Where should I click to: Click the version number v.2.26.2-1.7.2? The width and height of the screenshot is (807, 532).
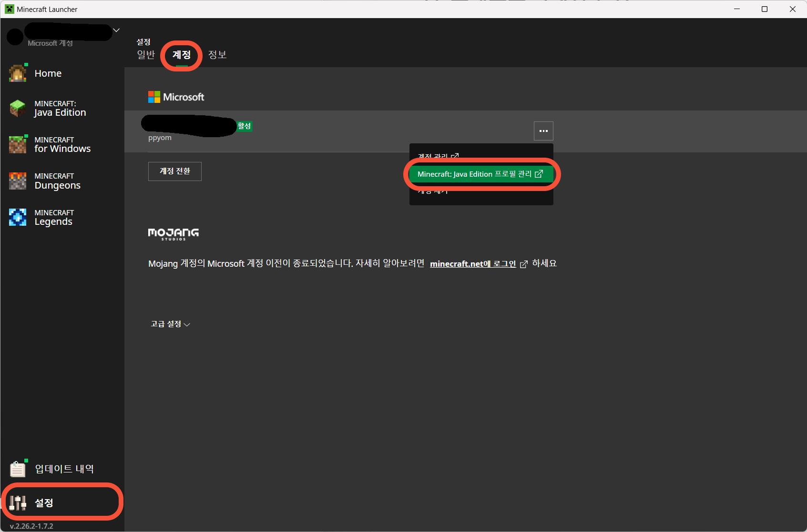31,526
